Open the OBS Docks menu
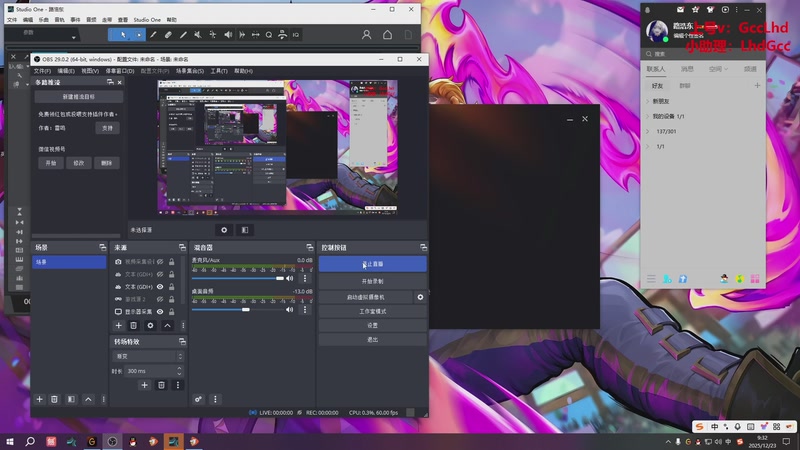The height and width of the screenshot is (450, 800). coord(120,71)
